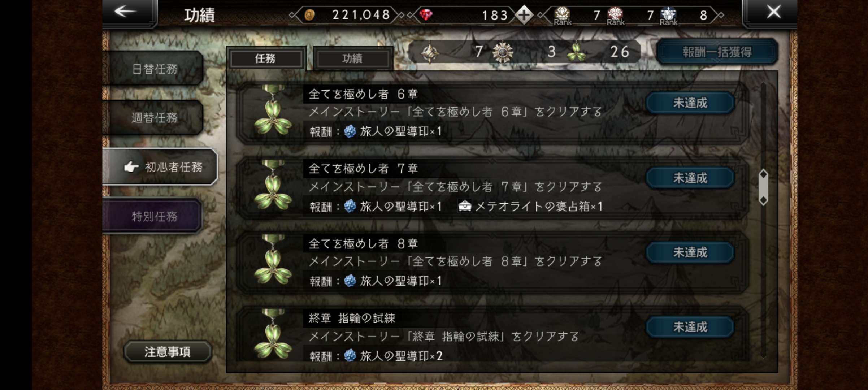The image size is (868, 390).
Task: Open the 週替任務 weekly missions category
Action: (x=154, y=117)
